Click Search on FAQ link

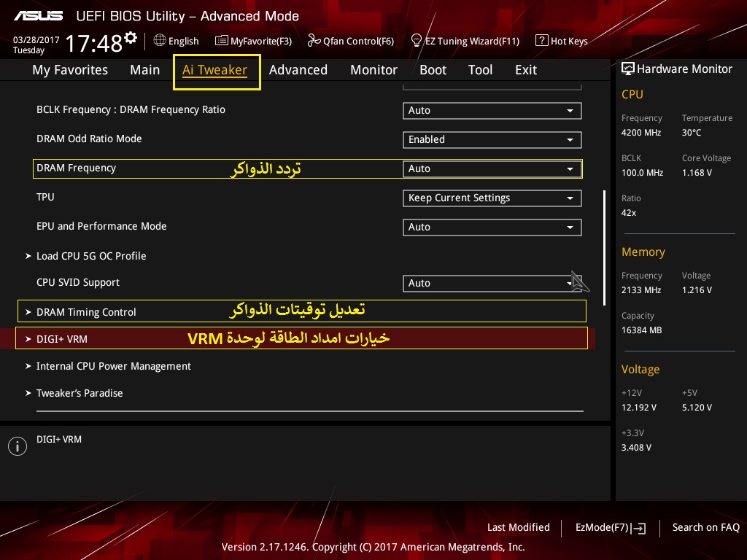click(x=705, y=528)
